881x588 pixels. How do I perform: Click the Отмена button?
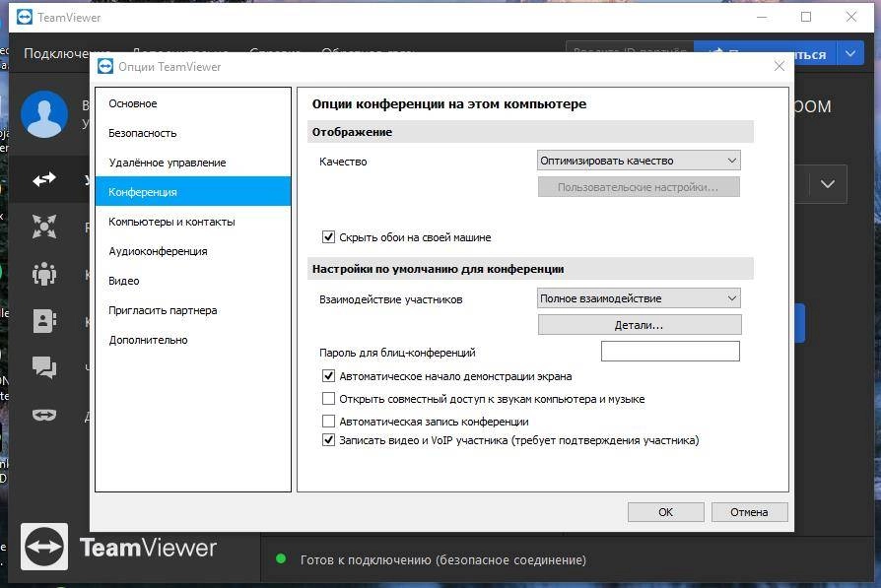coord(750,511)
